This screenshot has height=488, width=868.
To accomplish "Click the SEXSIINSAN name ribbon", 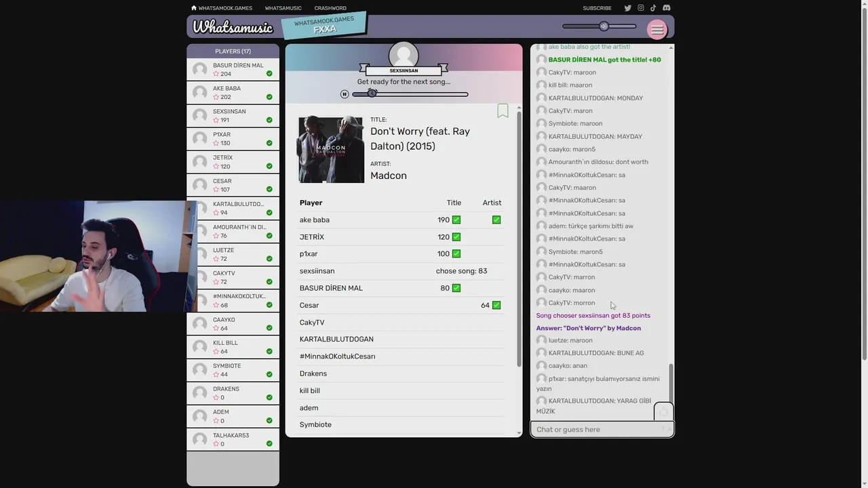I will pos(403,70).
